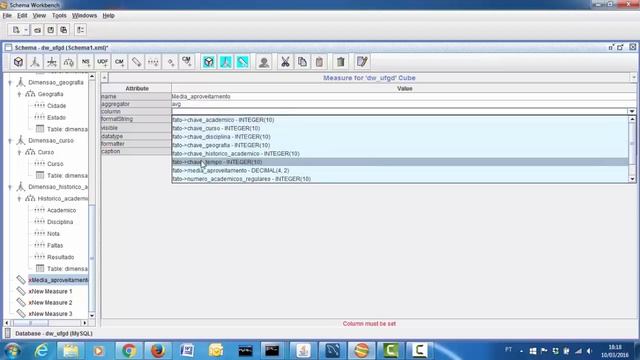Select the Nota level in tree
This screenshot has height=360, width=640.
tap(53, 234)
